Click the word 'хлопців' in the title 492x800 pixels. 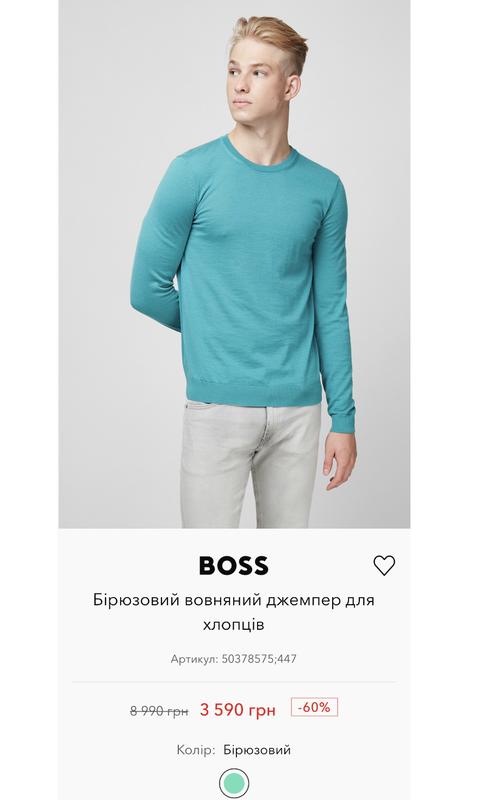point(234,625)
